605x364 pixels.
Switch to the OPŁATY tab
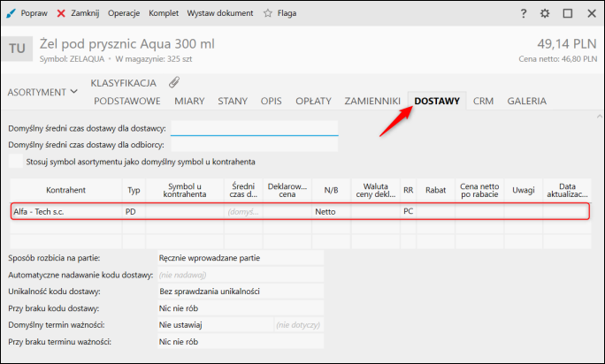point(313,101)
